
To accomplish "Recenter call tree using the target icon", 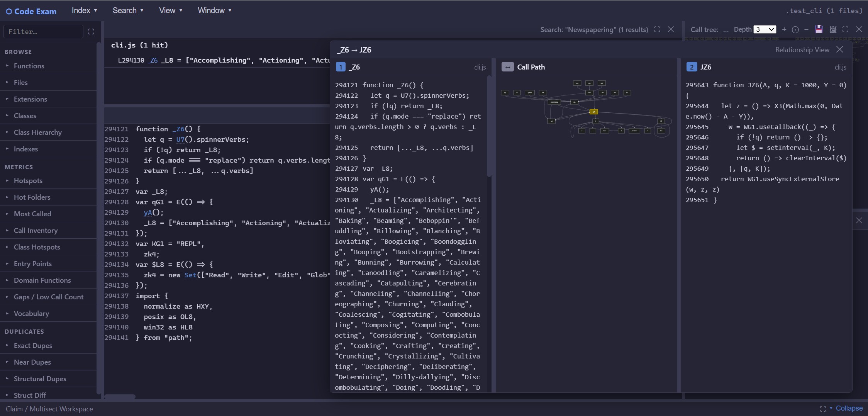I will tap(795, 30).
